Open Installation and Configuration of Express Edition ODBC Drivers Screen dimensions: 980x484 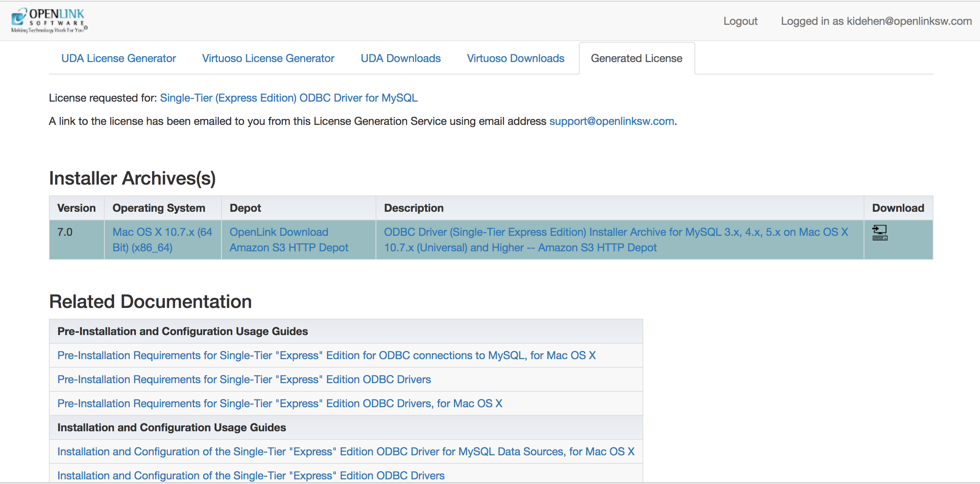pyautogui.click(x=251, y=475)
